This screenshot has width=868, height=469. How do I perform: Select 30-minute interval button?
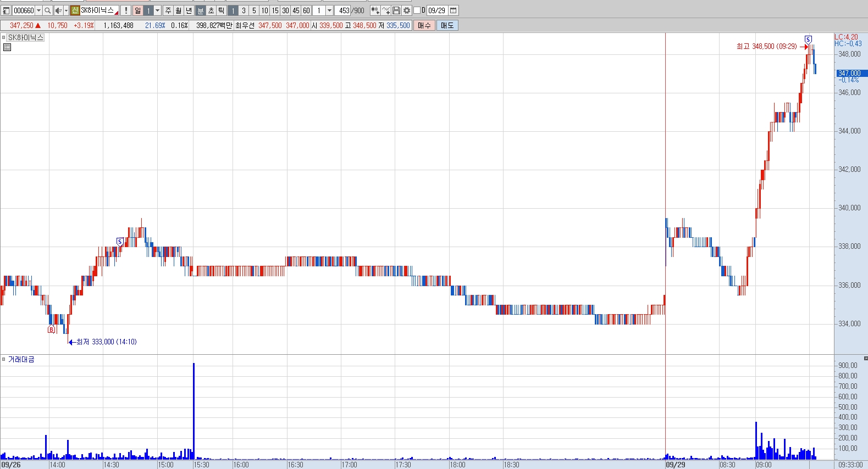[285, 10]
